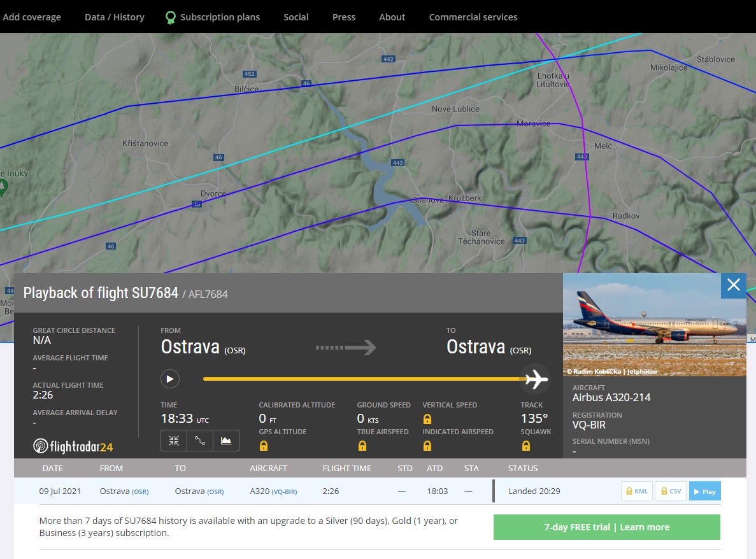Image resolution: width=756 pixels, height=559 pixels.
Task: Open the Data / History menu
Action: [x=114, y=17]
